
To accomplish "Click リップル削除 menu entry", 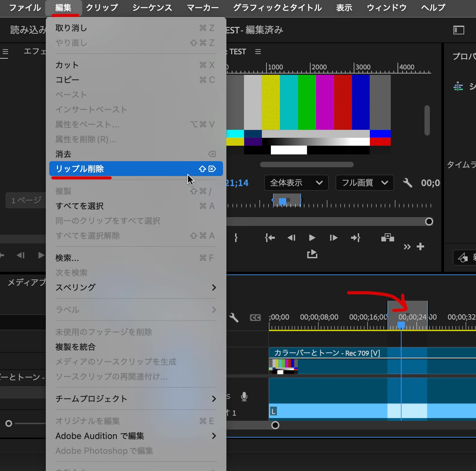I will click(x=136, y=169).
